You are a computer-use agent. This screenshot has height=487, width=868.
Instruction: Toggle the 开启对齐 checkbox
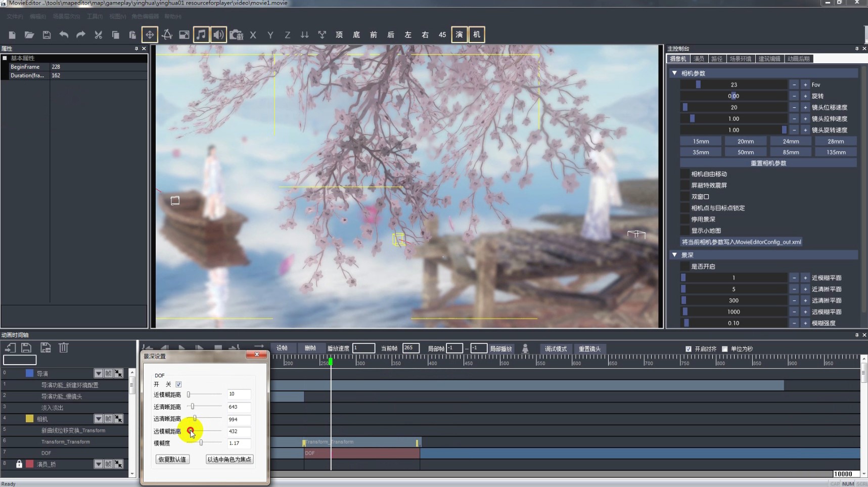pos(688,349)
